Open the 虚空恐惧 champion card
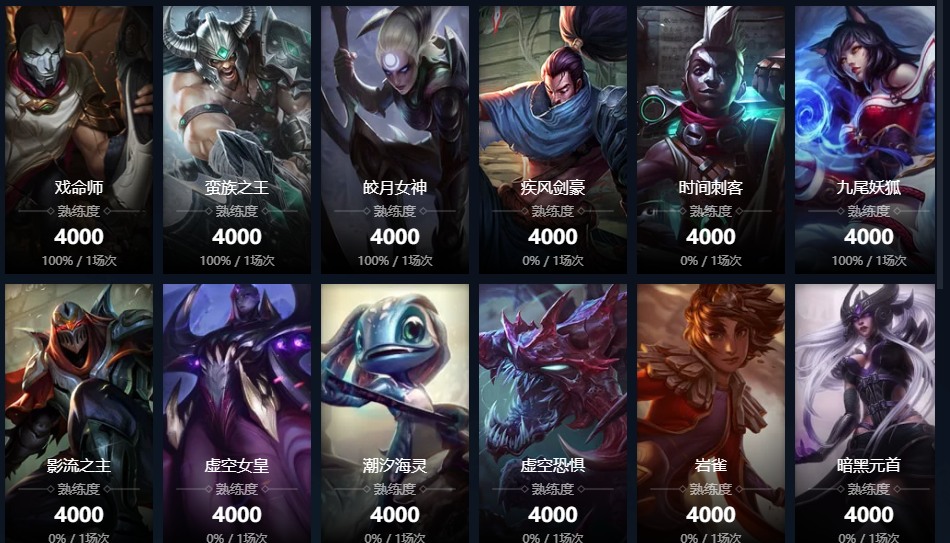Viewport: 950px width, 543px height. pos(553,413)
